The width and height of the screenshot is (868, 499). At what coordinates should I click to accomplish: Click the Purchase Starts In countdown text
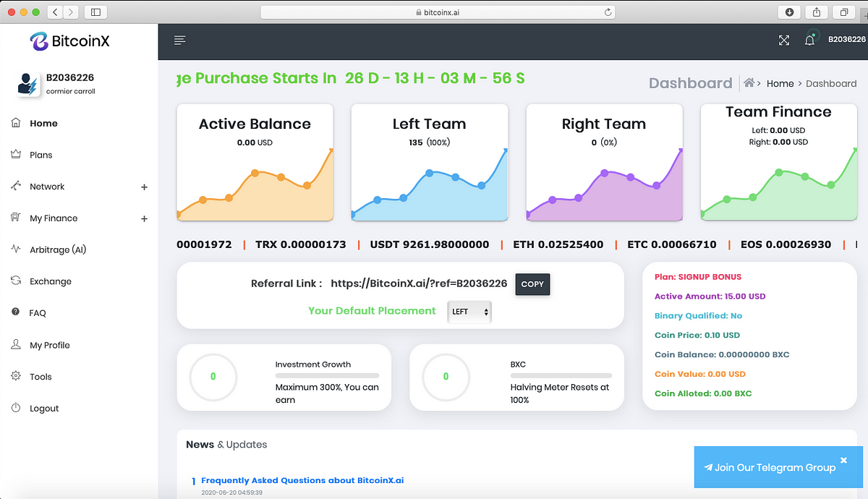click(351, 78)
